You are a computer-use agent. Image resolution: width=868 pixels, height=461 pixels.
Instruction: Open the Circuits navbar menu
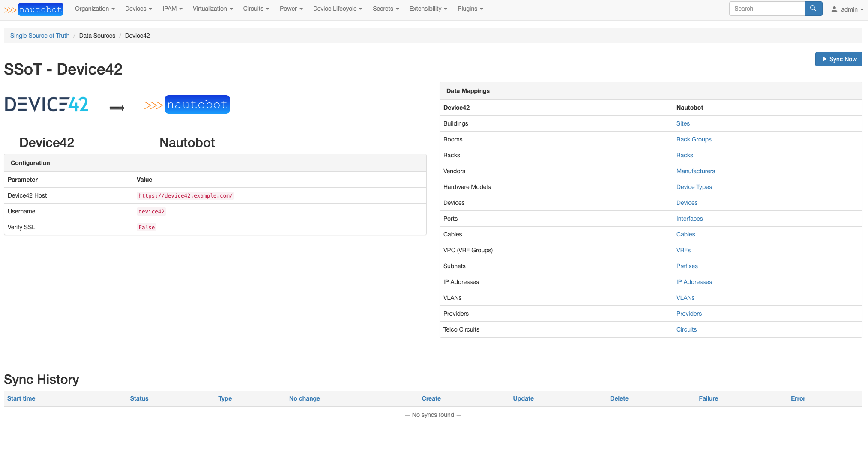(x=256, y=9)
